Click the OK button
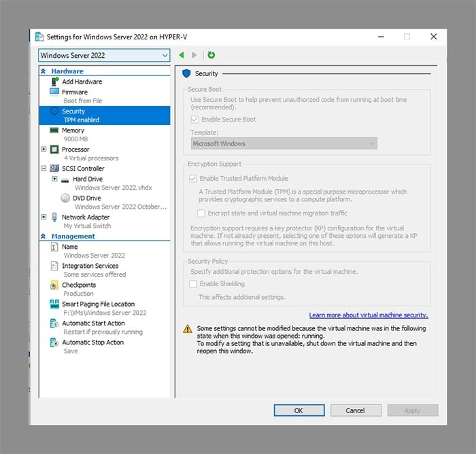476x454 pixels. coord(299,411)
